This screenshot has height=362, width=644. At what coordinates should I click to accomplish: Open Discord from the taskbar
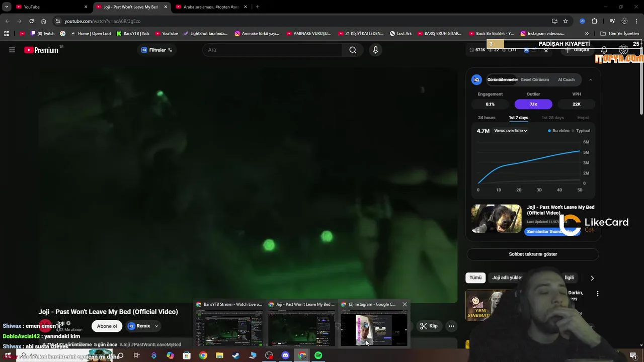pyautogui.click(x=285, y=355)
